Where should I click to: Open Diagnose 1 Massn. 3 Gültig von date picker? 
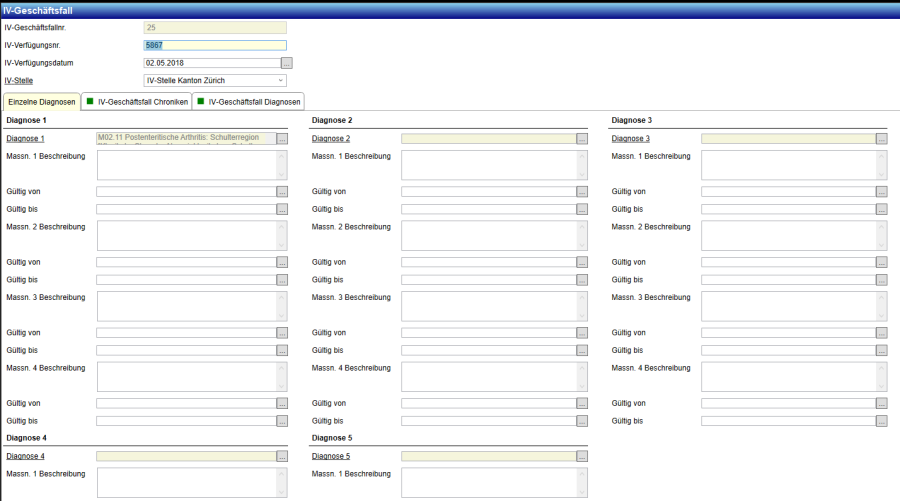[282, 333]
